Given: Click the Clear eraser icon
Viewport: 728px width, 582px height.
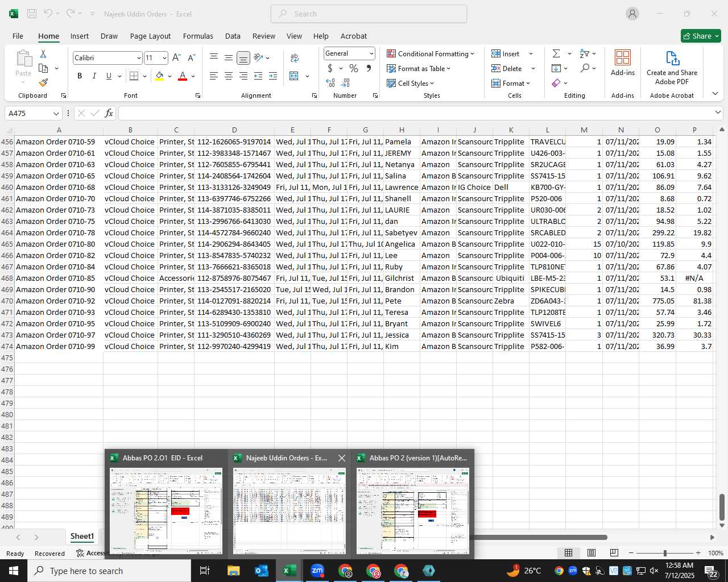Looking at the screenshot, I should (x=556, y=83).
